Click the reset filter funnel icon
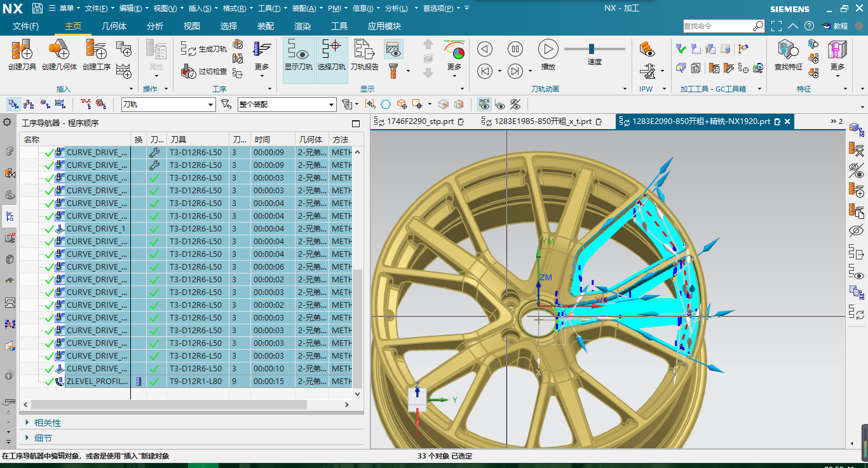The height and width of the screenshot is (468, 868). [226, 104]
